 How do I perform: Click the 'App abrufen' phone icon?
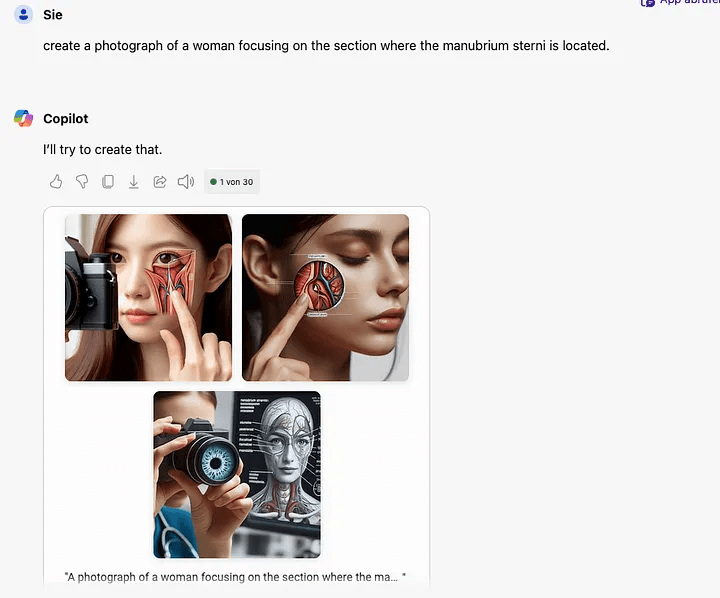pos(648,3)
